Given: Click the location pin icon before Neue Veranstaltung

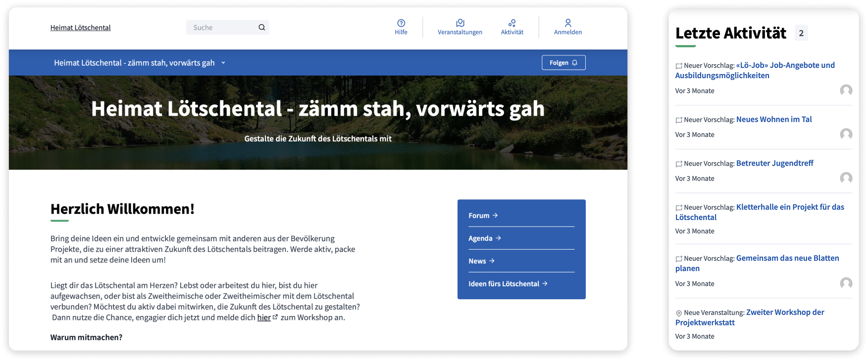Looking at the screenshot, I should tap(679, 313).
